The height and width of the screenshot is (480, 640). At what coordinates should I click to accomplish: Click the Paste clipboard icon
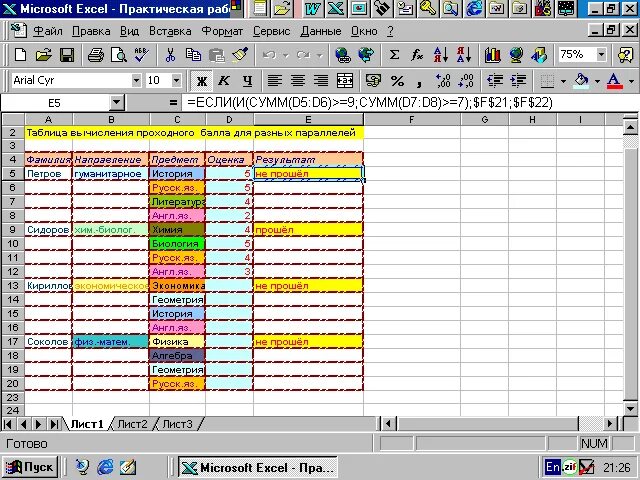pos(217,54)
